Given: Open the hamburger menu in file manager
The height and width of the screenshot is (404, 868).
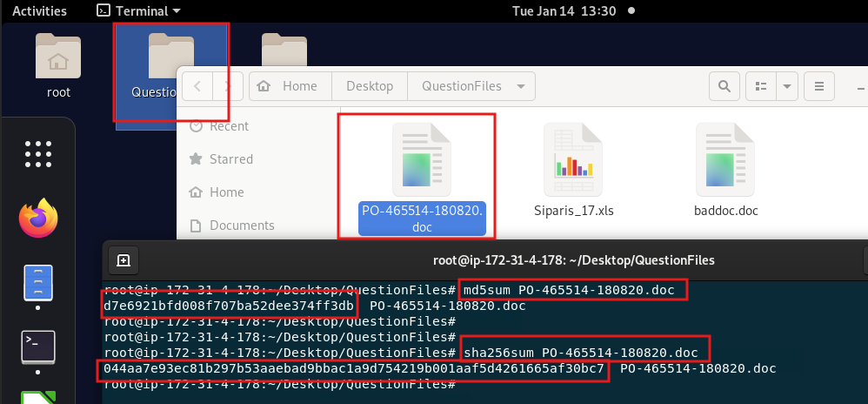Looking at the screenshot, I should pyautogui.click(x=818, y=86).
